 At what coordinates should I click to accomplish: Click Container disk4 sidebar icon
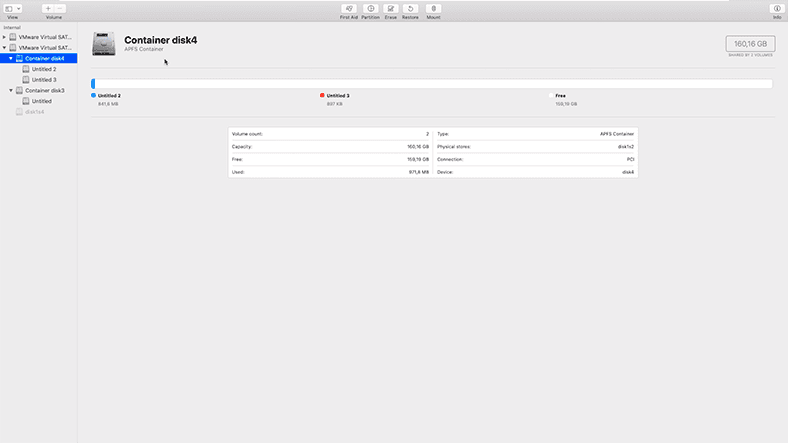click(20, 58)
